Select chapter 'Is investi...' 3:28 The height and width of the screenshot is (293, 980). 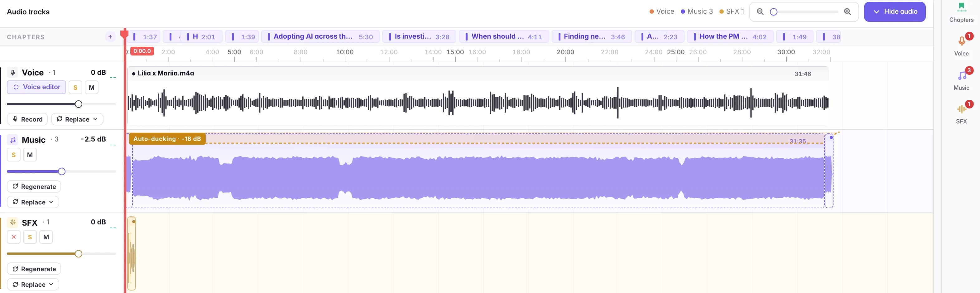pyautogui.click(x=419, y=36)
